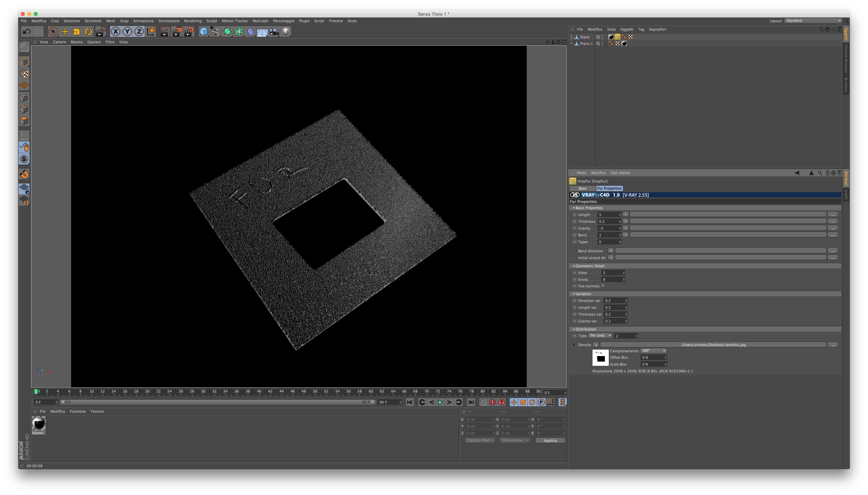
Task: Open the MoGraph menu
Action: click(260, 21)
